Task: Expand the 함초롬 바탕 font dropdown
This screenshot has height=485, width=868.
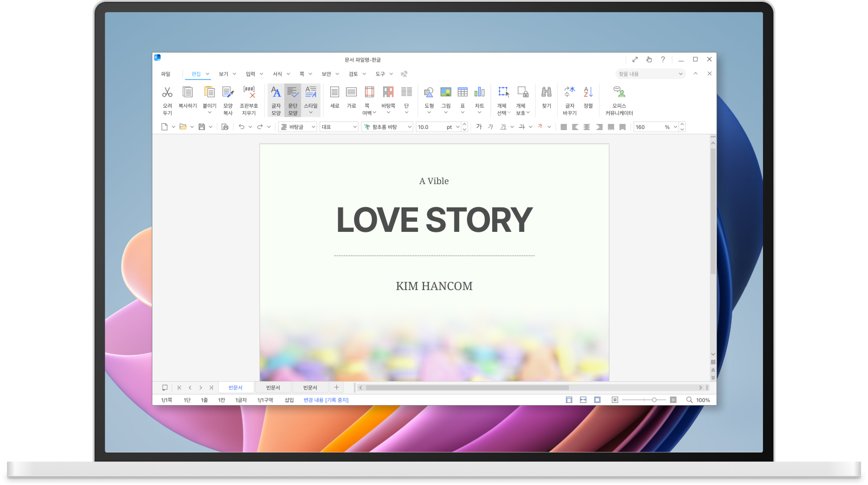Action: [x=409, y=127]
